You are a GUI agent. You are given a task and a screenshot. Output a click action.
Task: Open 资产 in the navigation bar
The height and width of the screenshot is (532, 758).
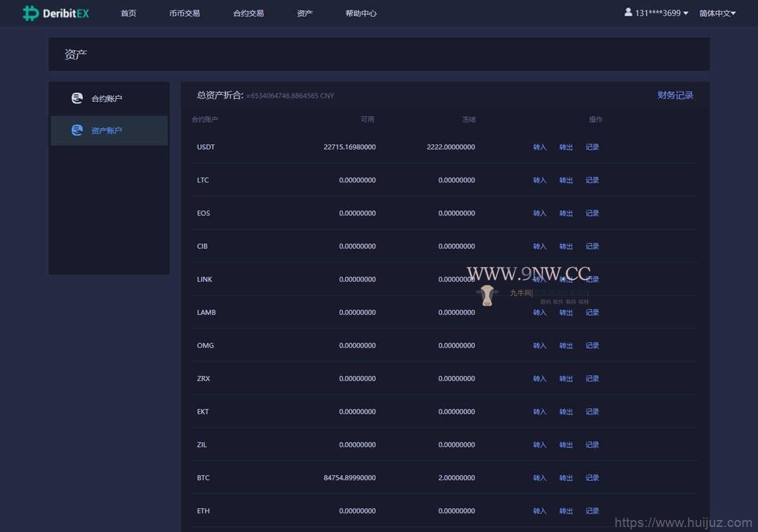(x=304, y=13)
